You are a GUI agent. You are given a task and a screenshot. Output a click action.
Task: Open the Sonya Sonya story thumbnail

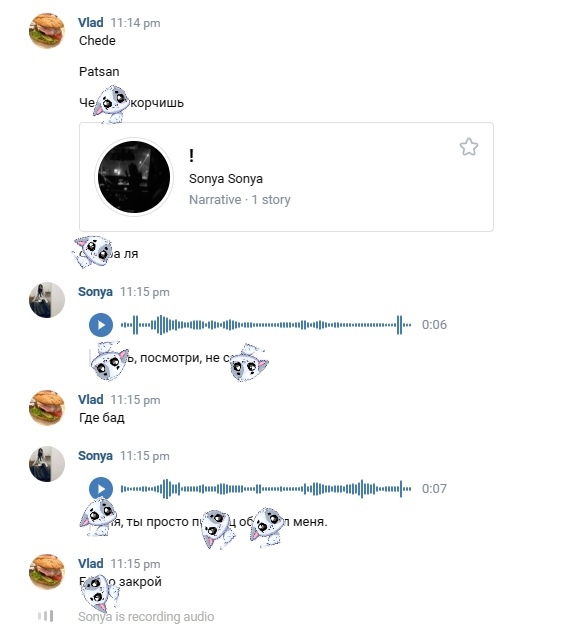[x=134, y=177]
